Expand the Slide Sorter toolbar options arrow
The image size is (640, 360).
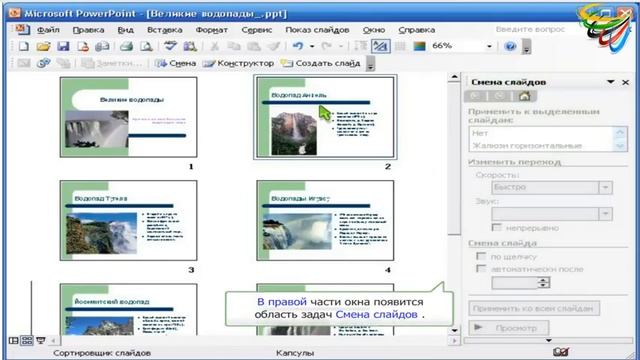pyautogui.click(x=370, y=64)
